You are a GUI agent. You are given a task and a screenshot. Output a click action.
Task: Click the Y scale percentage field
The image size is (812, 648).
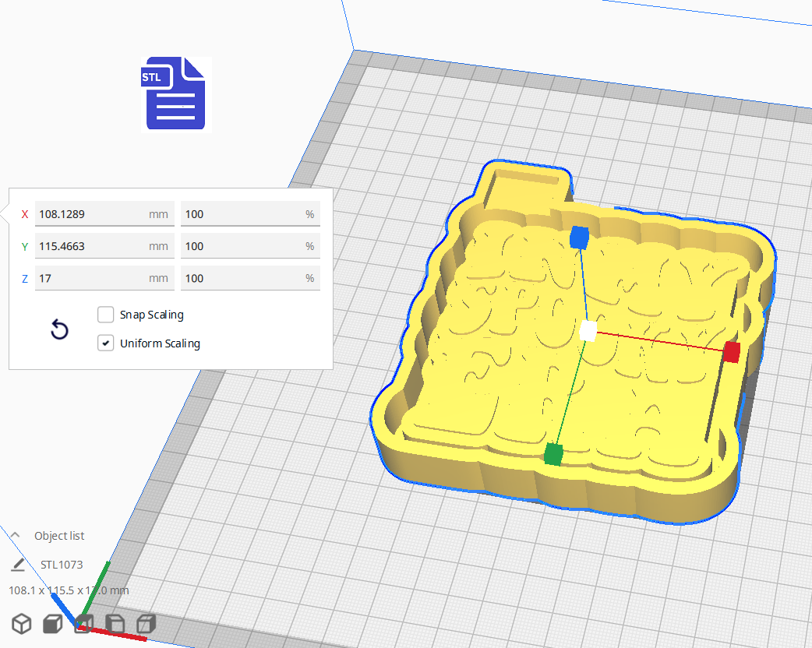(x=250, y=245)
